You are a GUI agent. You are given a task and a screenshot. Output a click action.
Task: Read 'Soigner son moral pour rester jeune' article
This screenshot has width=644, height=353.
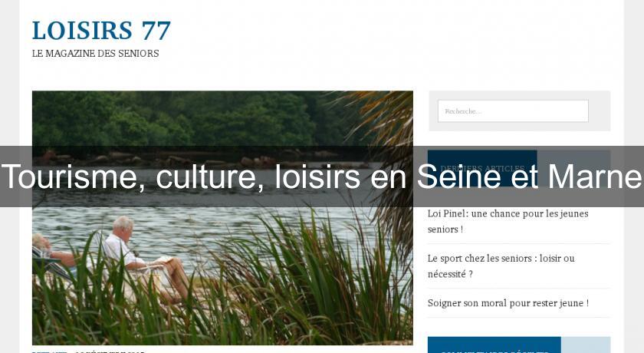[x=508, y=303]
